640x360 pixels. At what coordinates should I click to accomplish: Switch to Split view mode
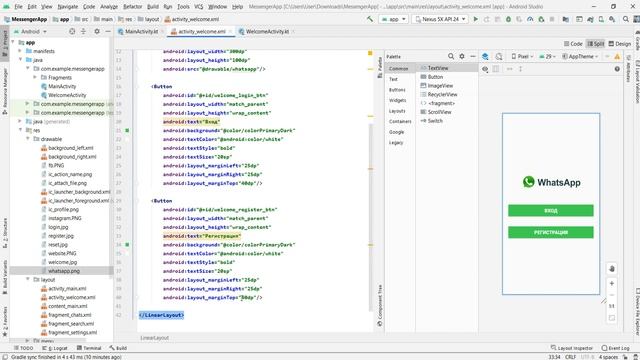[x=596, y=44]
